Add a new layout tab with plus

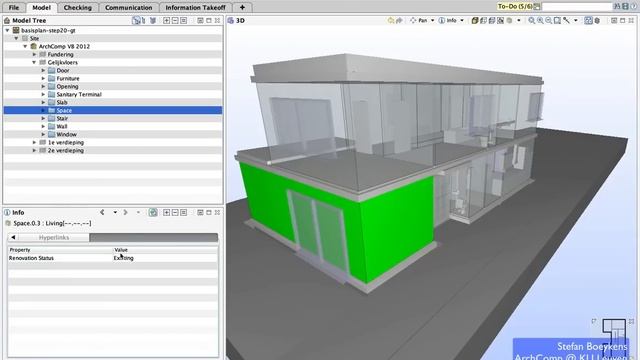click(242, 7)
